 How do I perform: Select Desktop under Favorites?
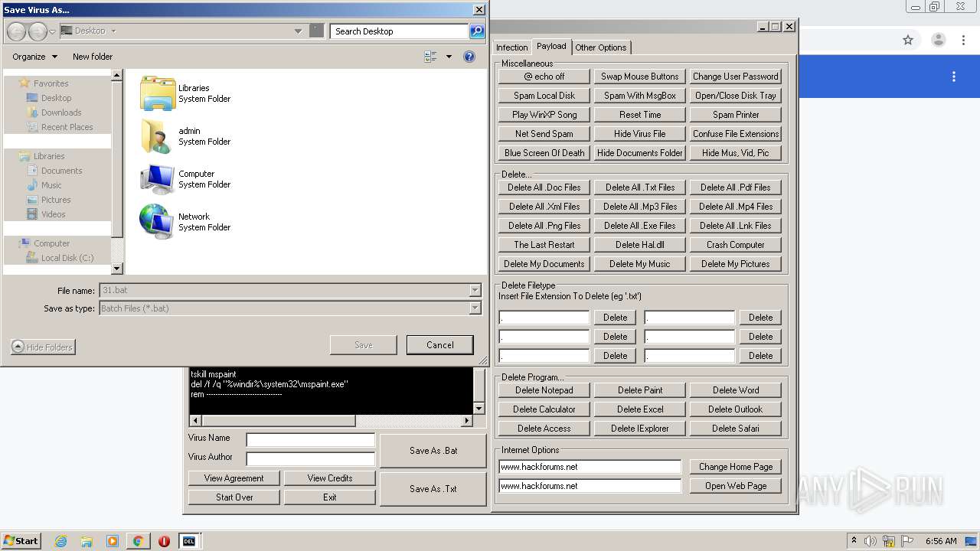pos(56,98)
